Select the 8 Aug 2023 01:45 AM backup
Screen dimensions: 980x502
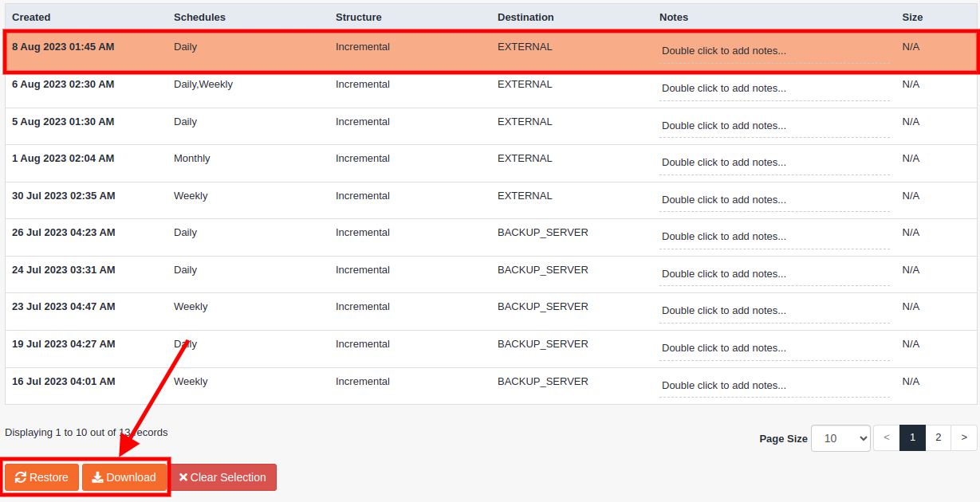(x=63, y=47)
